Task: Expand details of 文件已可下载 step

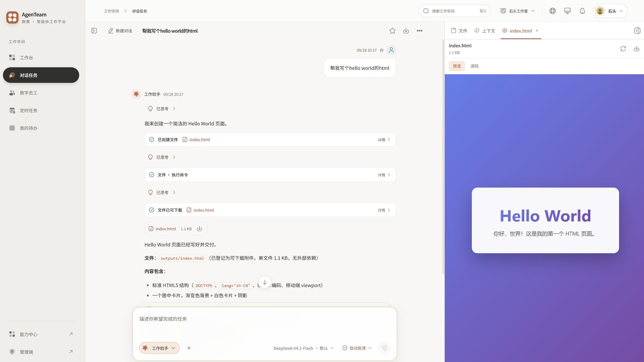Action: 384,210
